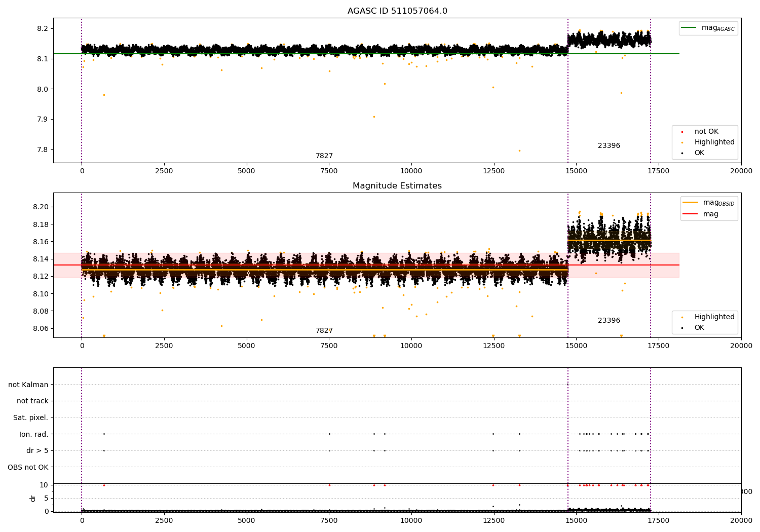Click 'not OK' legend entry in top plot
This screenshot has width=760, height=532.
(706, 132)
